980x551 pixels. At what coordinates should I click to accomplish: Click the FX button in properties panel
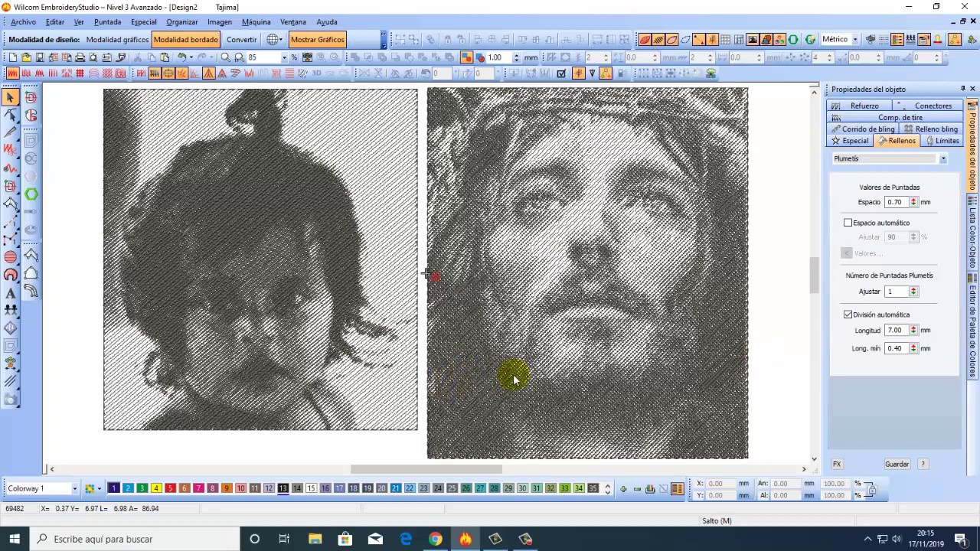click(837, 464)
